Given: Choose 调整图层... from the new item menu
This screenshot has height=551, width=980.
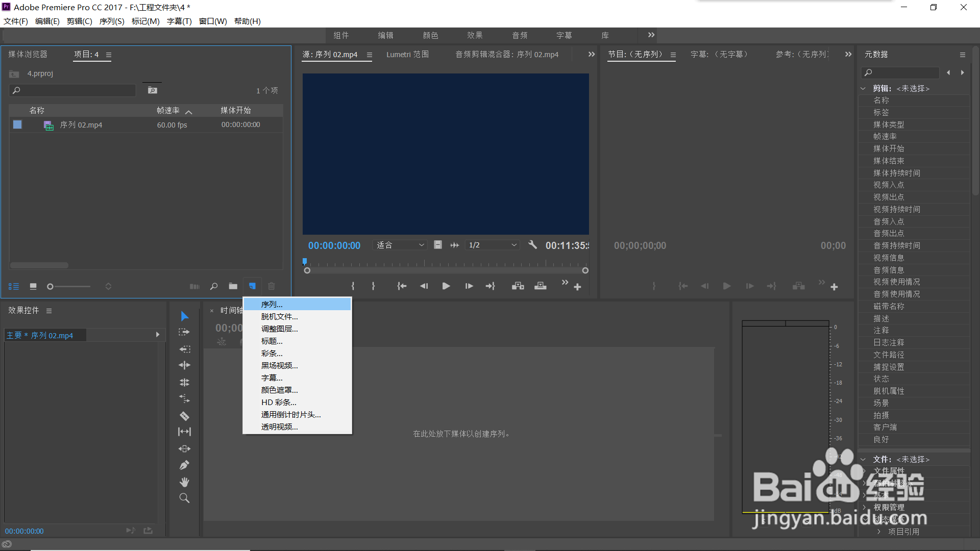Looking at the screenshot, I should [297, 329].
